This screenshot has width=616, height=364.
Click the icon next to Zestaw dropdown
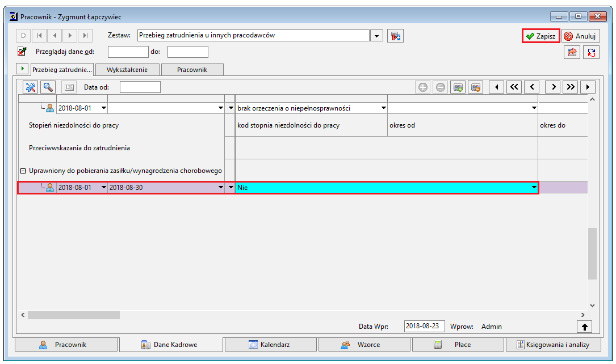(x=395, y=36)
